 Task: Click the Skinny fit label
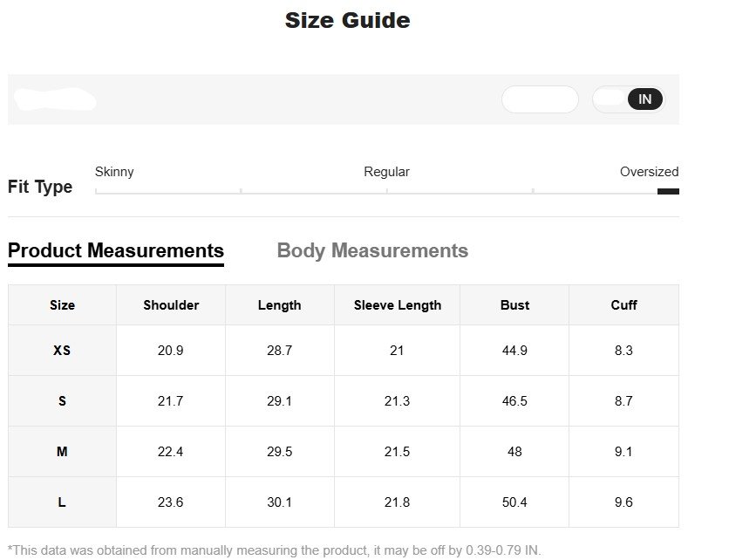pyautogui.click(x=114, y=172)
